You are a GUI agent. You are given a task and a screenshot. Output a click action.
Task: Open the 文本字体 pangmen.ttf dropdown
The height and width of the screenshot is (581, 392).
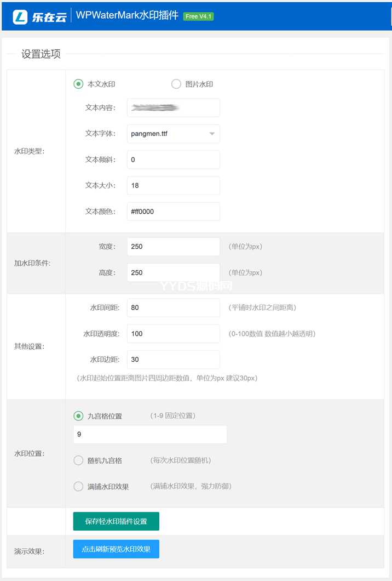[173, 134]
